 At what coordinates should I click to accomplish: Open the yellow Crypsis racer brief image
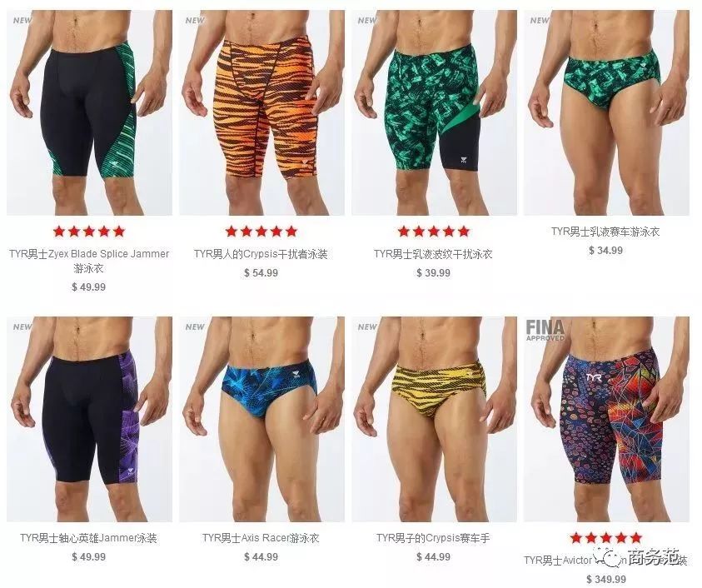coord(434,419)
